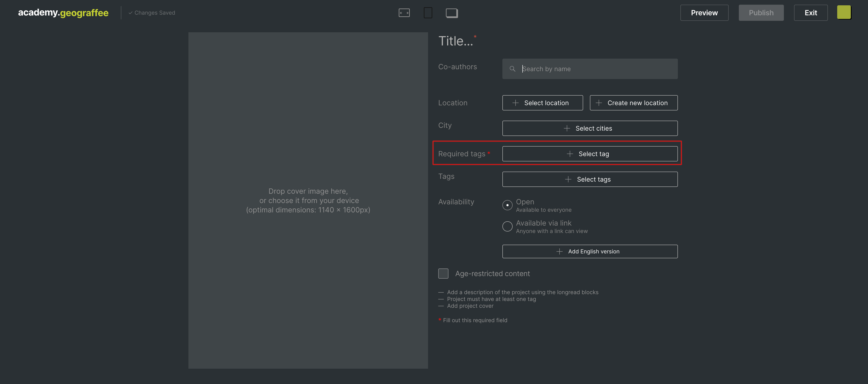Exit the project editor
The height and width of the screenshot is (384, 868).
coord(810,13)
